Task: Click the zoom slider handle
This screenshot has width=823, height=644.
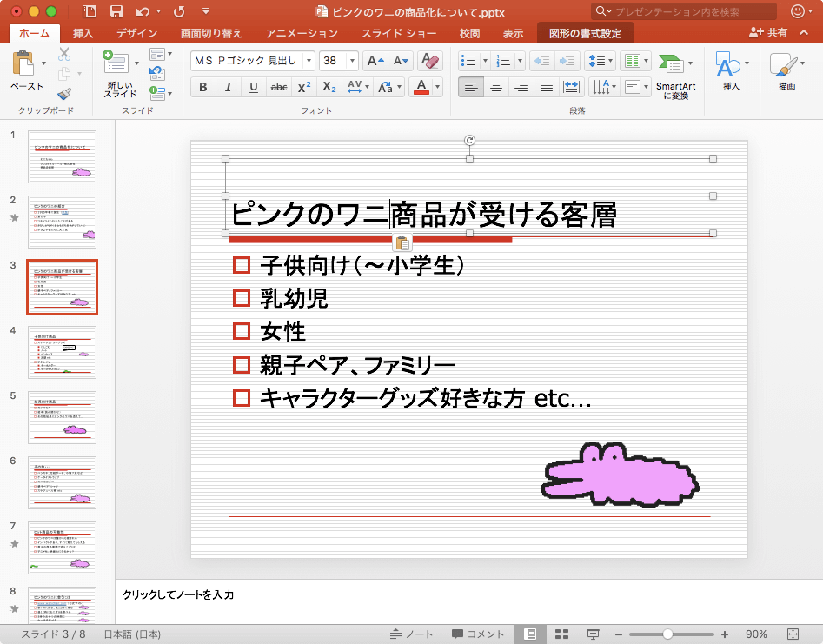Action: pyautogui.click(x=667, y=634)
